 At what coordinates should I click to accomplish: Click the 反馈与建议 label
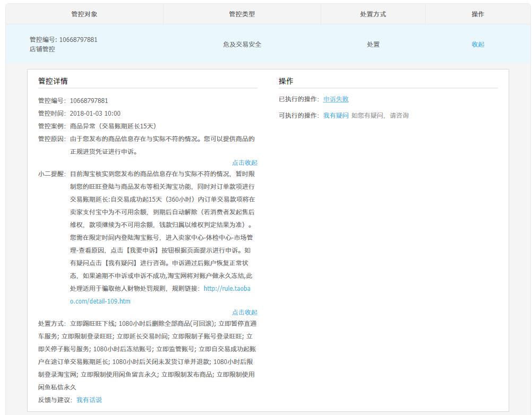pos(55,400)
